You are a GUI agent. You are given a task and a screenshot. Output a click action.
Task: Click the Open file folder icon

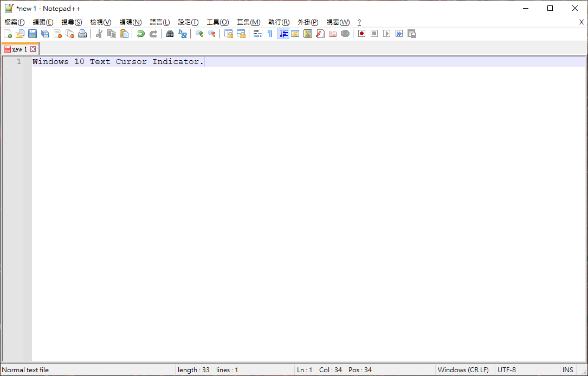point(20,34)
